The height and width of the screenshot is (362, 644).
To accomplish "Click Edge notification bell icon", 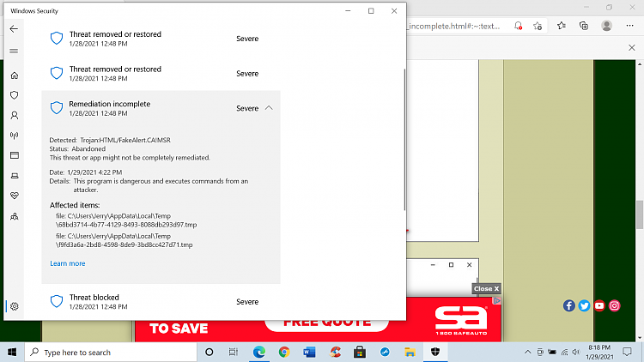I will click(x=519, y=26).
